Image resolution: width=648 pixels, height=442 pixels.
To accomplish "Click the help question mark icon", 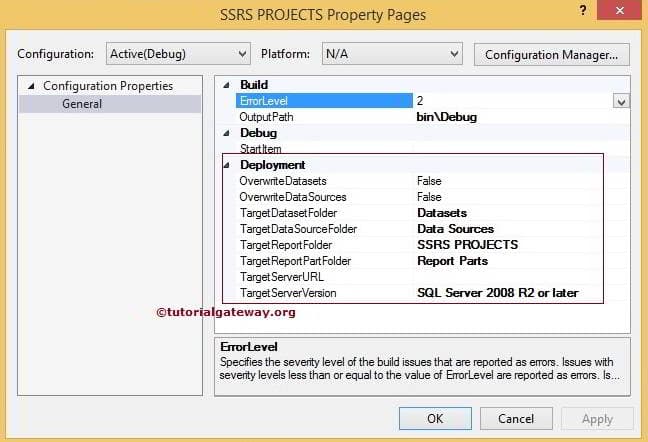I will 583,10.
